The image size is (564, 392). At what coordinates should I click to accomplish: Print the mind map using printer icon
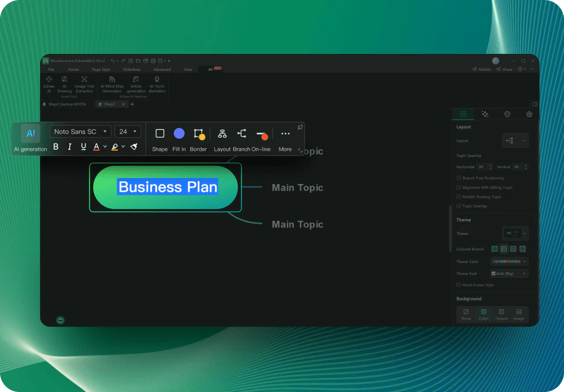coord(153,61)
